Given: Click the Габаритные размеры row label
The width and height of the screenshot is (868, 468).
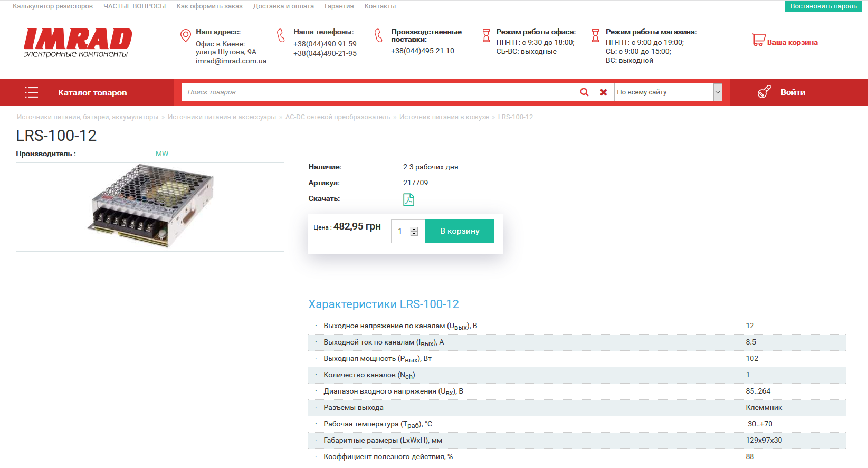Looking at the screenshot, I should pyautogui.click(x=383, y=440).
